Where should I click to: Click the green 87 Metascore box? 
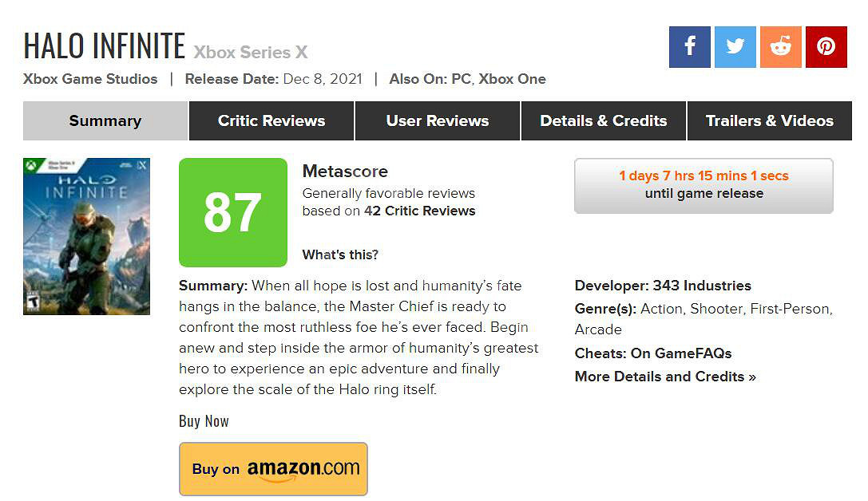coord(232,212)
